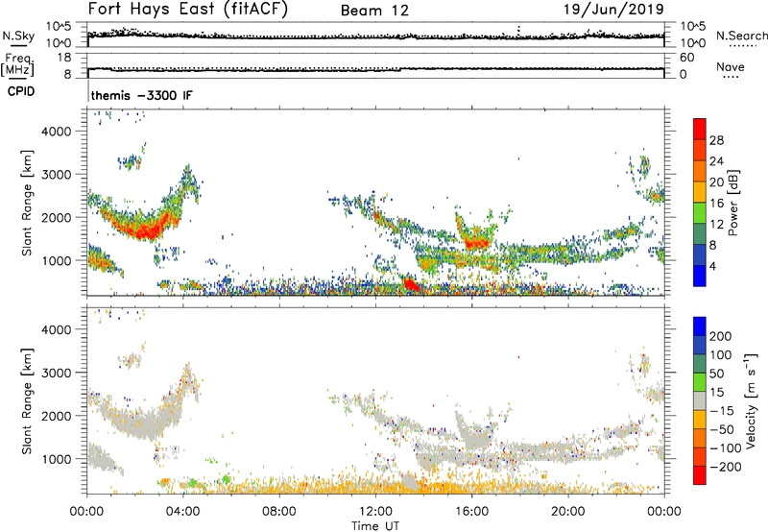Click the '16:00' time axis tick label
The image size is (768, 532).
(x=471, y=512)
